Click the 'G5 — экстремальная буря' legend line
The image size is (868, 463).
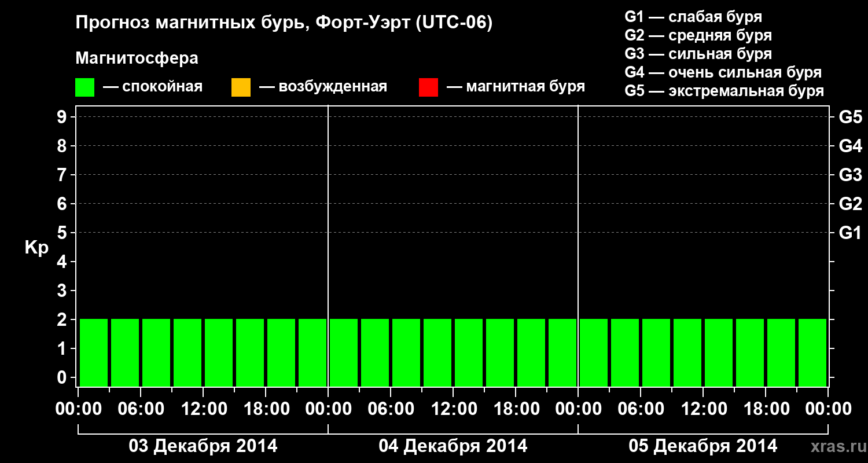click(x=724, y=91)
